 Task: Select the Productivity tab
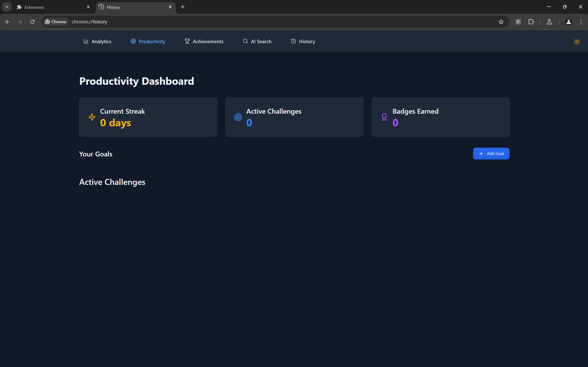pos(148,42)
